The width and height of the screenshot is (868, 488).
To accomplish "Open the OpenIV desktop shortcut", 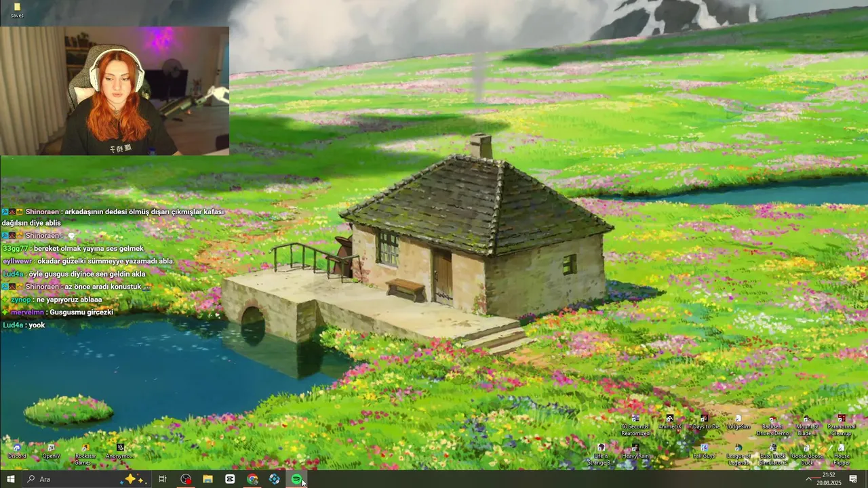I will pos(51,451).
